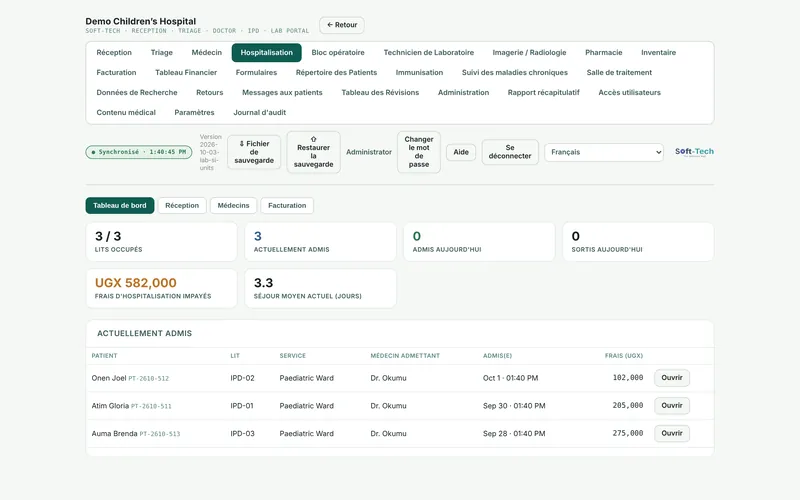This screenshot has height=500, width=800.
Task: Click the Frais d'hospitalisation impayés card
Action: click(x=161, y=288)
